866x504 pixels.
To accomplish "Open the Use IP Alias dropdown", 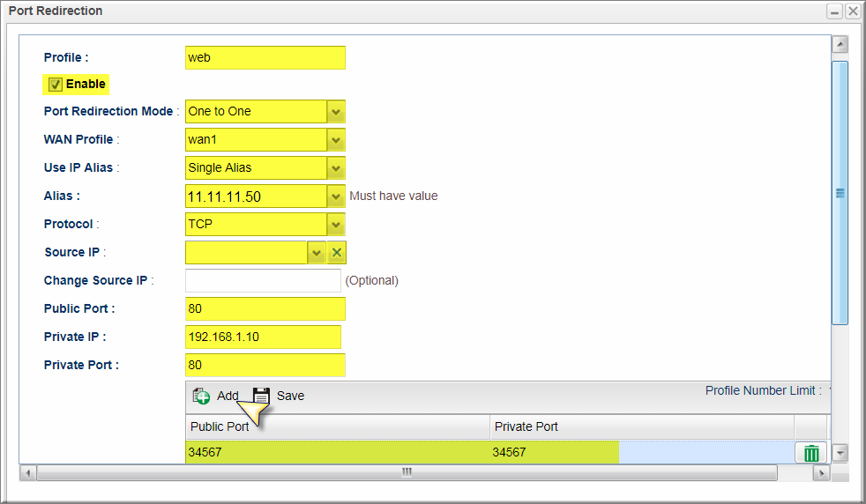I will pyautogui.click(x=335, y=168).
